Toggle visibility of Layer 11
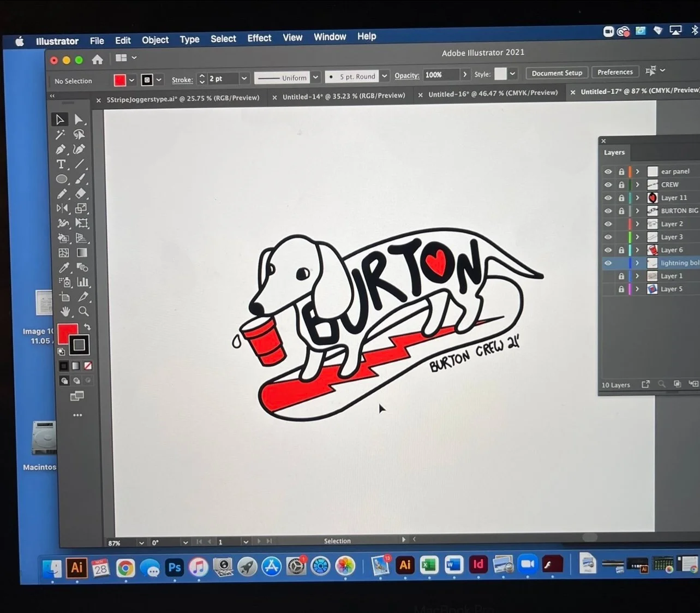The image size is (700, 613). tap(608, 198)
